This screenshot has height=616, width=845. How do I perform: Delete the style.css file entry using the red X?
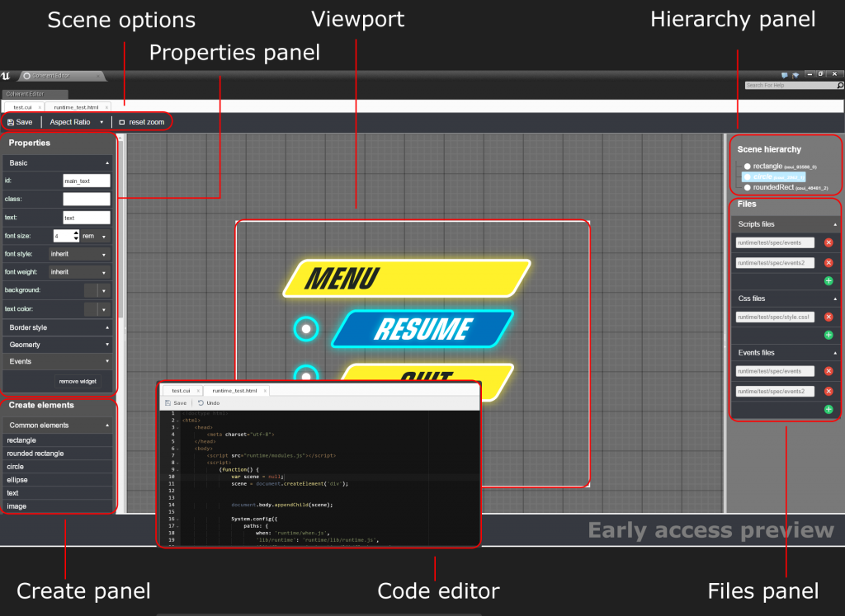coord(828,317)
